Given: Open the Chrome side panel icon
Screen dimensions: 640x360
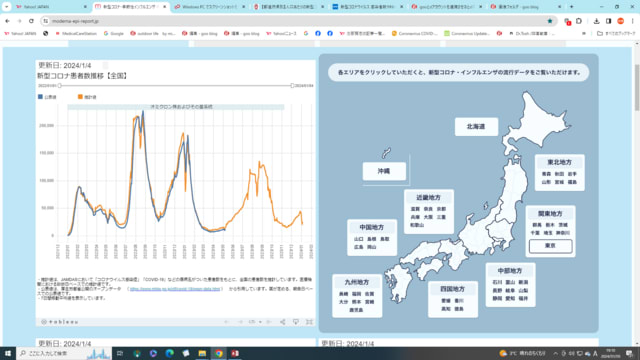Looking at the screenshot, I should point(608,21).
